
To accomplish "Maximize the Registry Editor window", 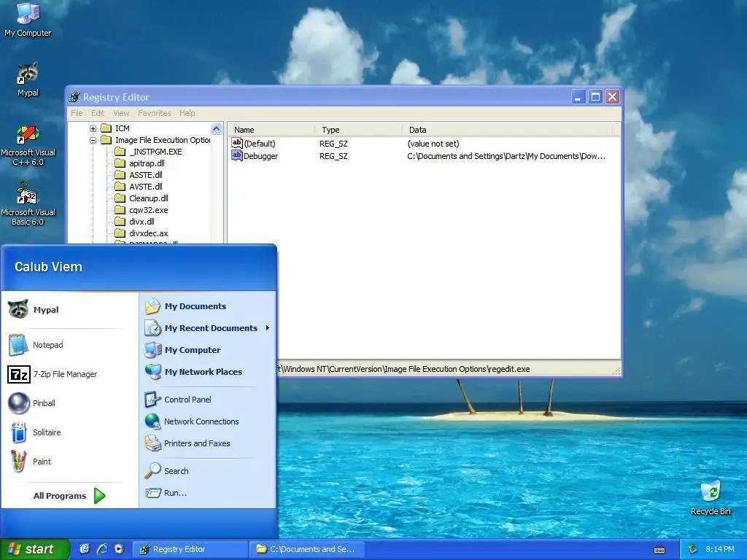I will 595,97.
